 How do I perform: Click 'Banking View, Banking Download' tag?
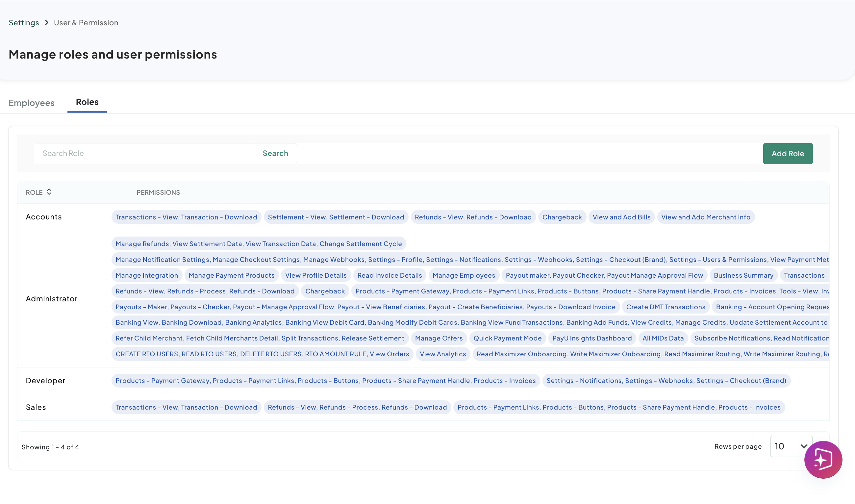pos(470,322)
